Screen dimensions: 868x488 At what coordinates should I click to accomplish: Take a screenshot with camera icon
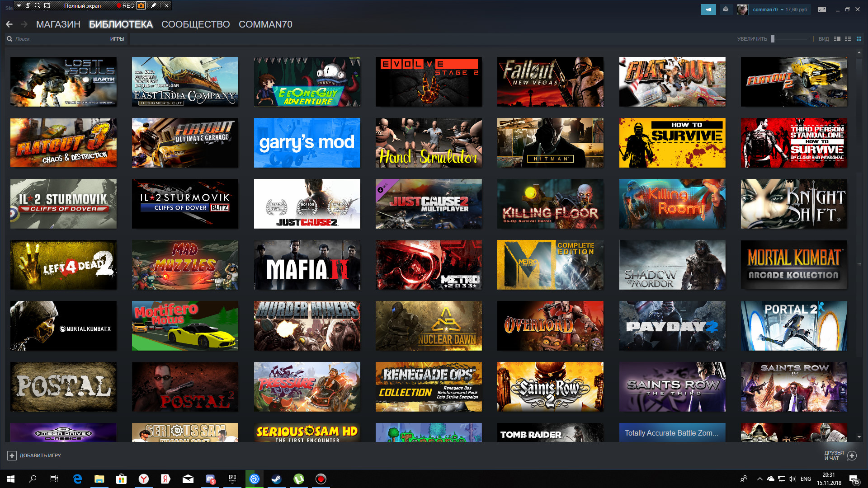click(x=142, y=5)
